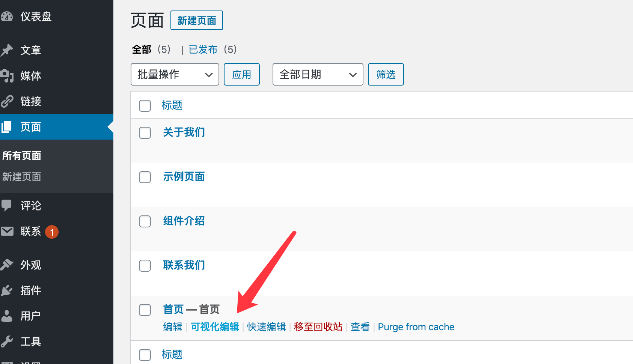Click the Posts (文章) pushpin icon
The image size is (633, 364).
point(7,50)
